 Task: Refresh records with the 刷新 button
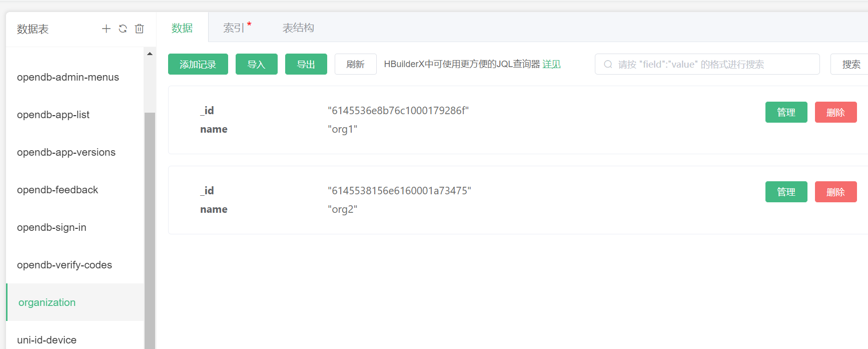[355, 64]
